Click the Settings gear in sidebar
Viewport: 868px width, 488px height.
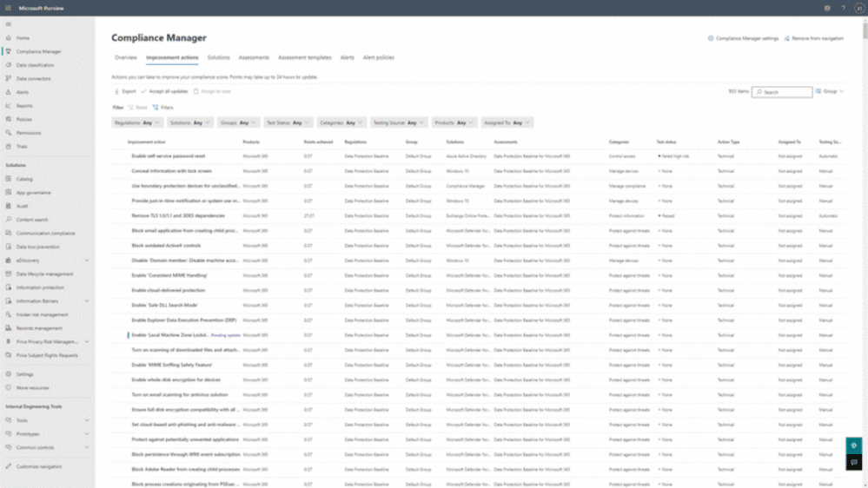point(9,374)
